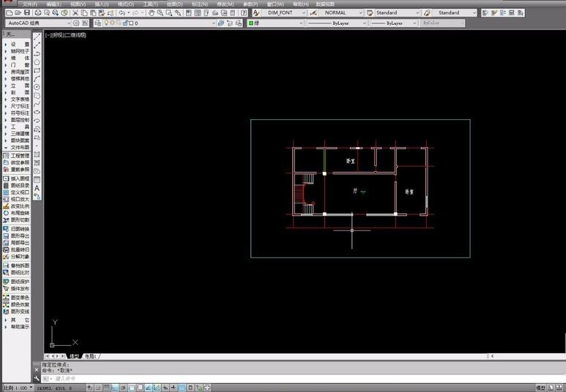Viewport: 566px width, 392px height.
Task: Open the 修改(M) menu
Action: click(226, 4)
